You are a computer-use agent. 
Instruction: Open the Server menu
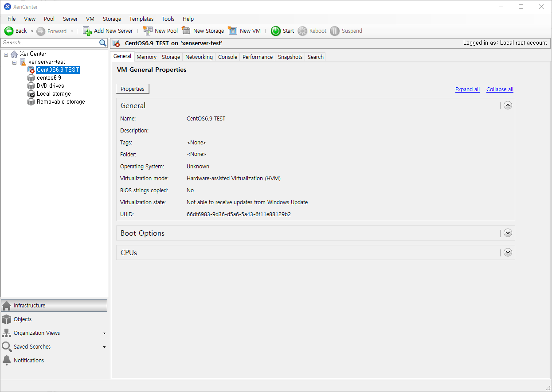(x=70, y=19)
